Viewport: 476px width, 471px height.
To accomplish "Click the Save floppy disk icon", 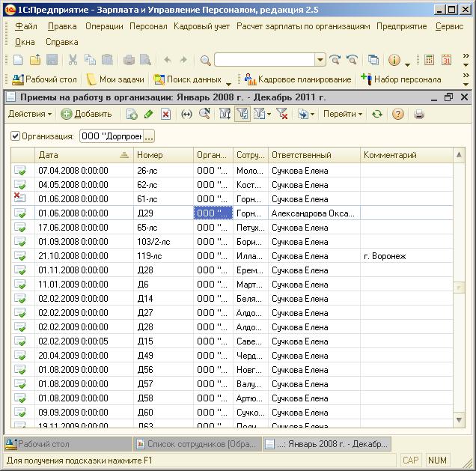I will pyautogui.click(x=52, y=60).
